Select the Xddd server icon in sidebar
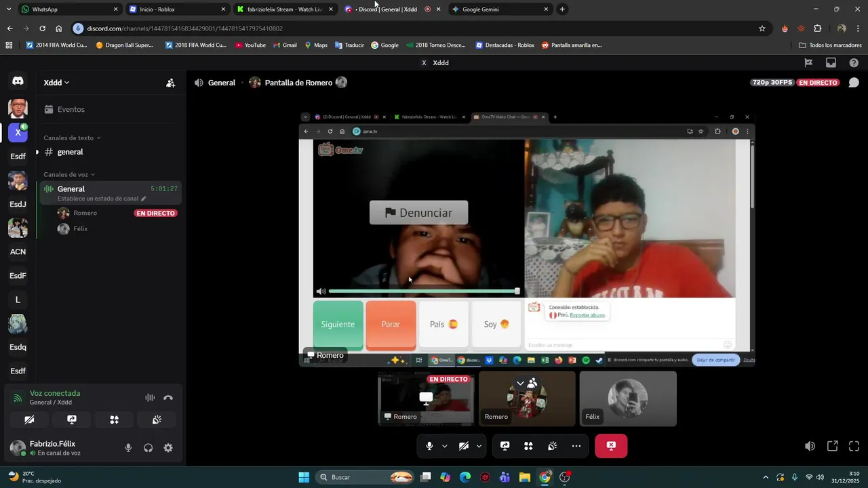 18,132
